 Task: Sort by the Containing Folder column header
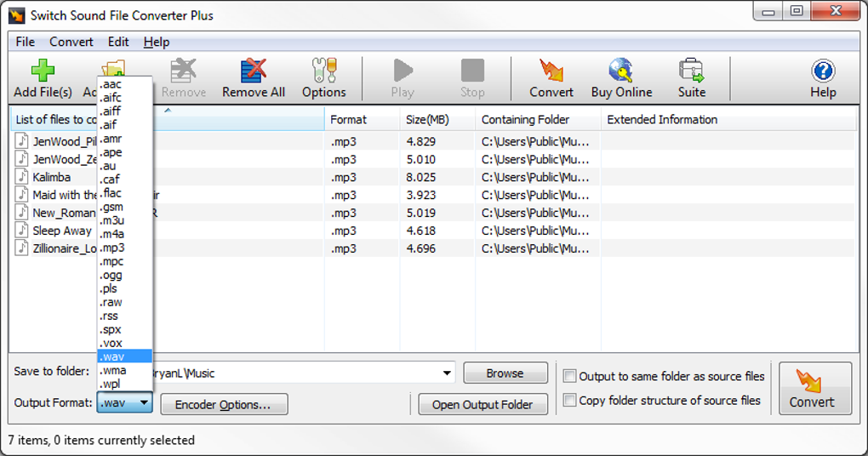538,120
